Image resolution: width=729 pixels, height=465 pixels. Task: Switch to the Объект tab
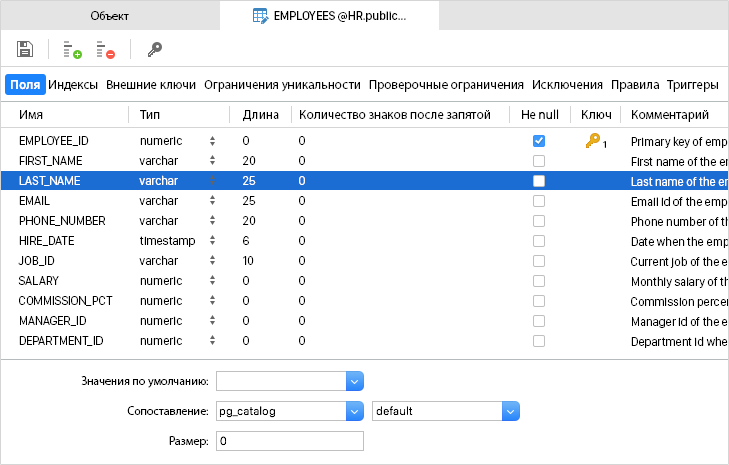pos(109,16)
